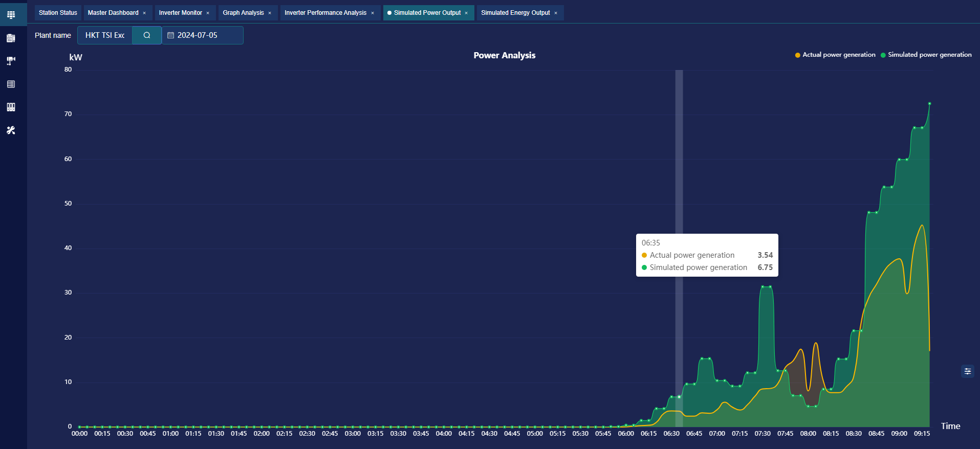Open the wrench tools sidebar icon

pos(11,130)
